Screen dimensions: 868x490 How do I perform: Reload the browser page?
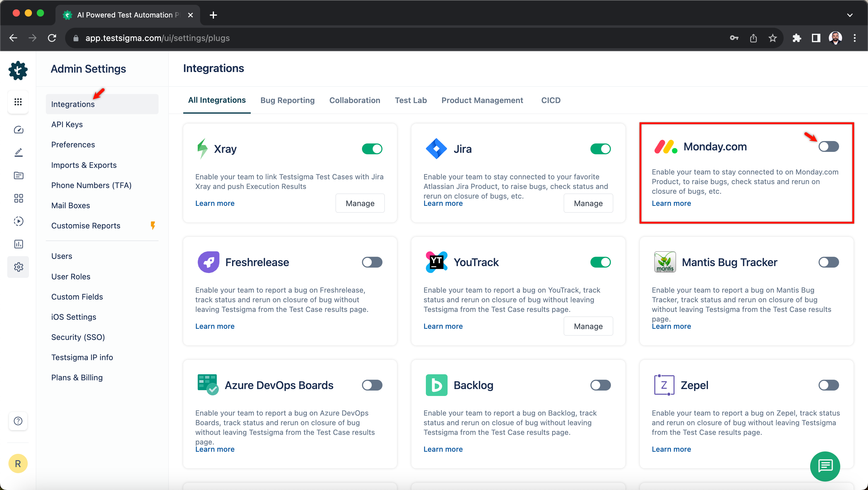coord(52,38)
